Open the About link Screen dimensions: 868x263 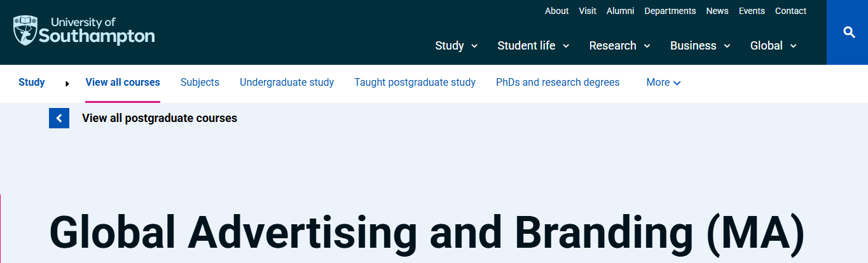(x=557, y=11)
